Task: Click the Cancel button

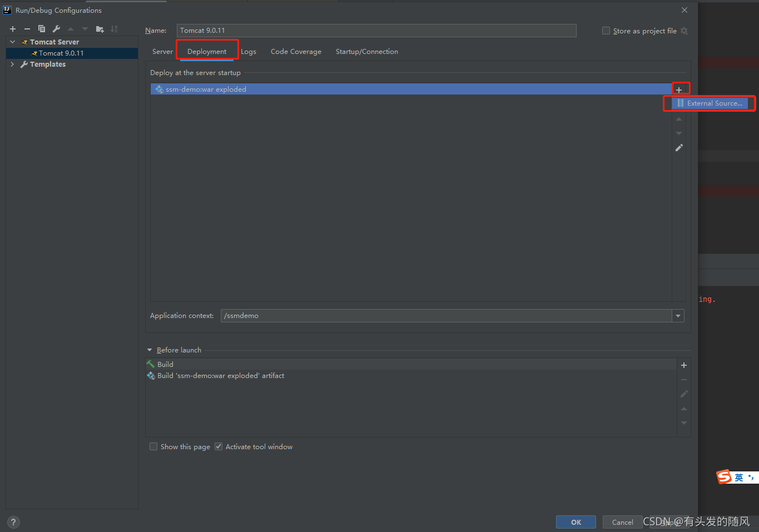Action: (x=623, y=522)
